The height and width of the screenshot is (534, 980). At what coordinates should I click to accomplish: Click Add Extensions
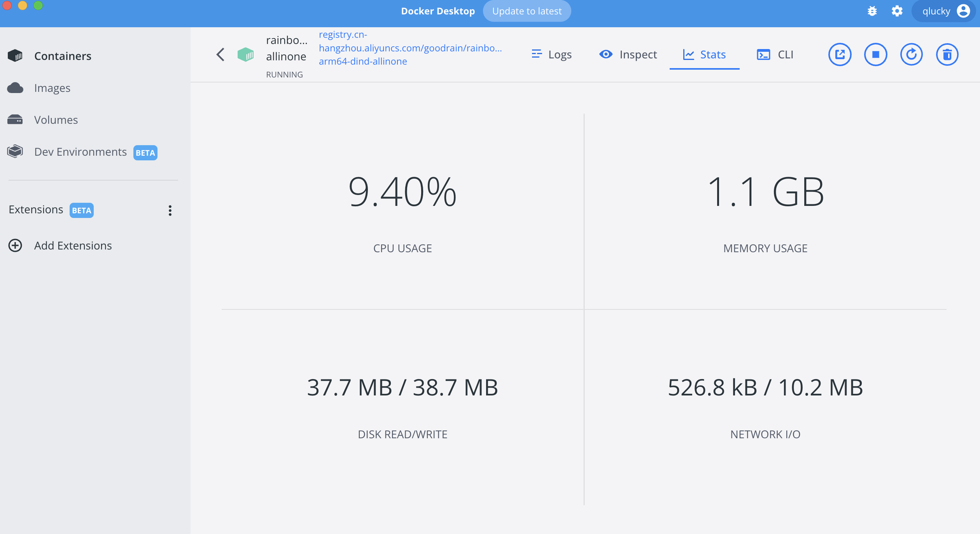tap(73, 246)
